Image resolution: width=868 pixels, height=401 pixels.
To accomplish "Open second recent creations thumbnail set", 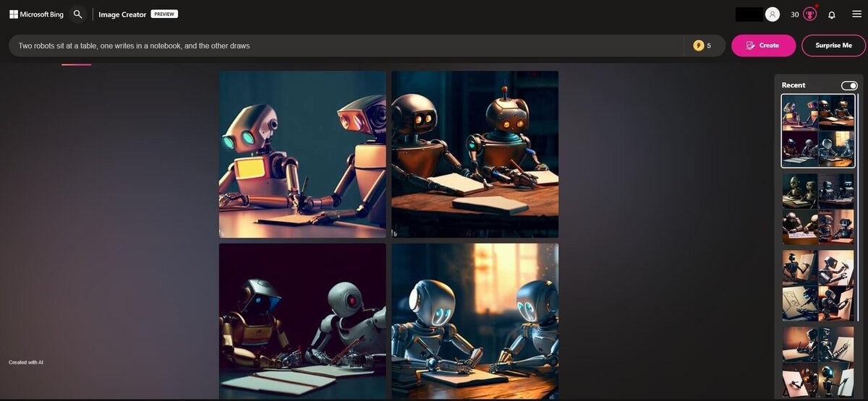I will point(818,209).
